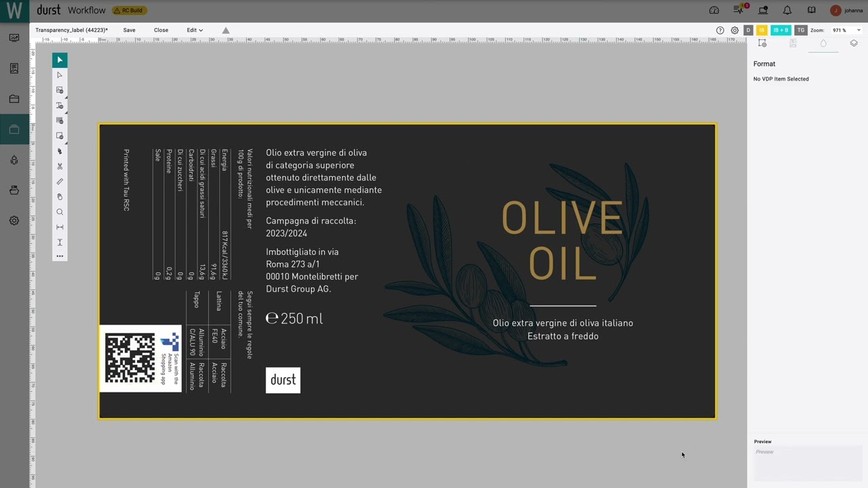Open the monitor section in left sidebar

(x=14, y=38)
